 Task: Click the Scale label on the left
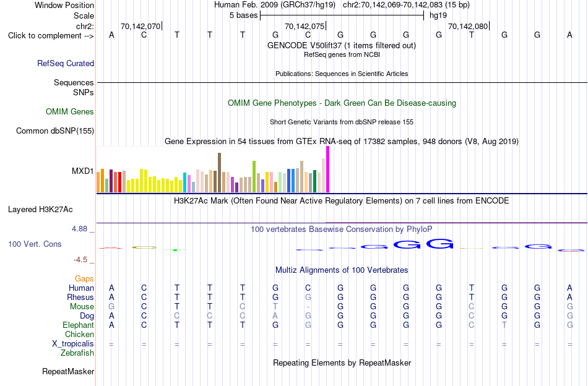pyautogui.click(x=84, y=15)
